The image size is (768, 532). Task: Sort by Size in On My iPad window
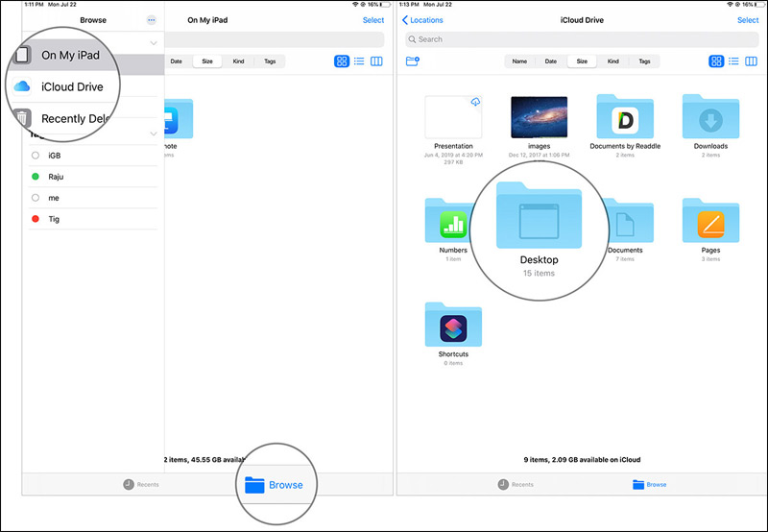click(x=207, y=61)
